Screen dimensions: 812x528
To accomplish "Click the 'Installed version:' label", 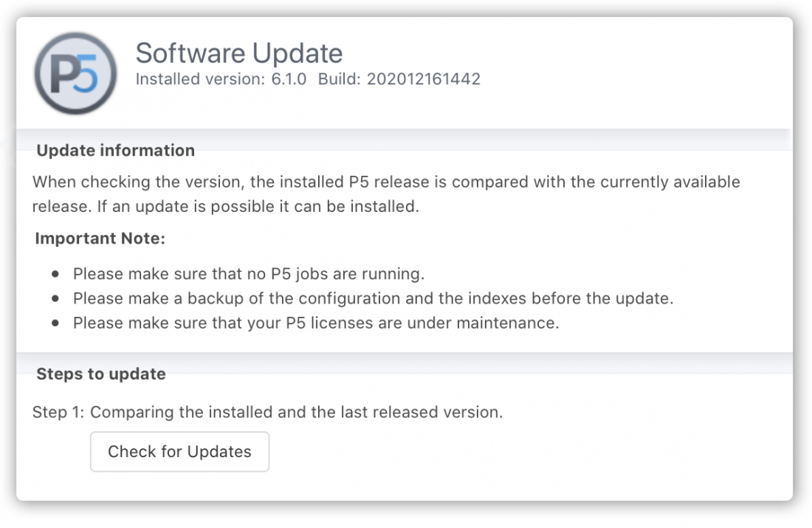I will pos(200,79).
